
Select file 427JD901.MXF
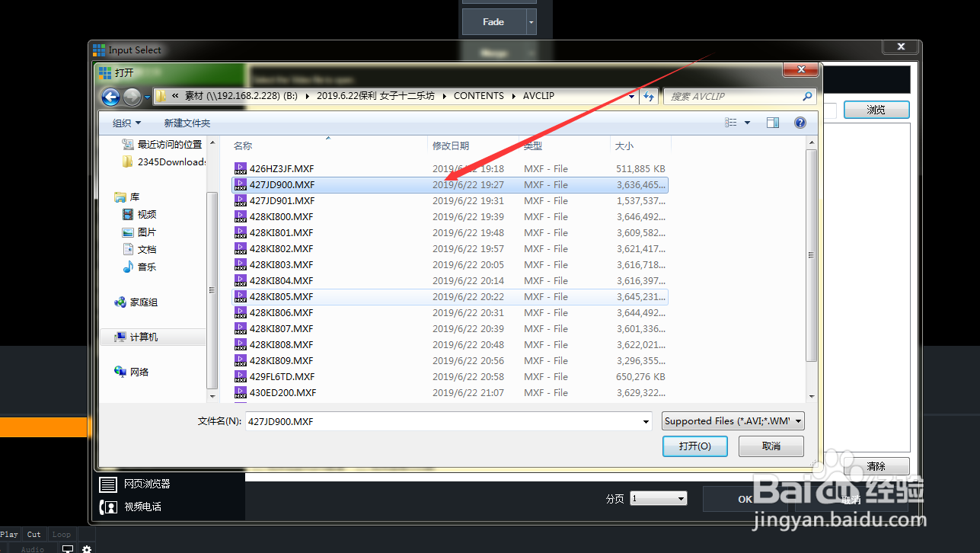449,200
